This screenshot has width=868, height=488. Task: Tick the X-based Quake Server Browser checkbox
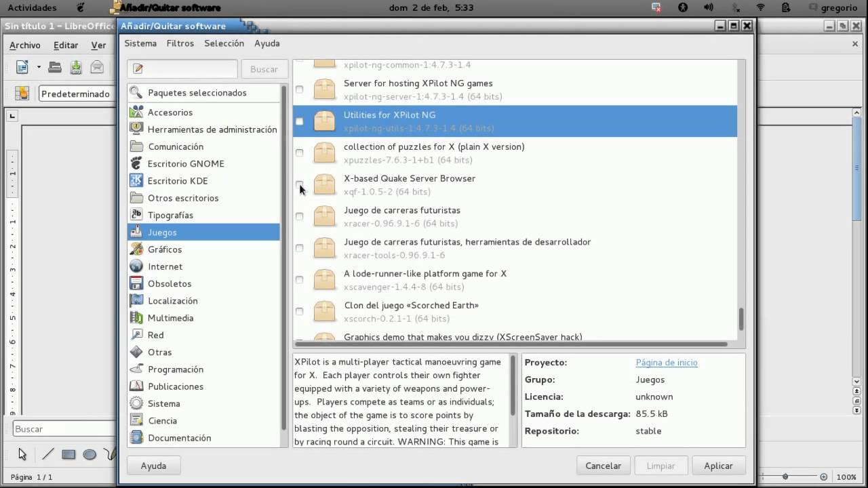click(299, 184)
